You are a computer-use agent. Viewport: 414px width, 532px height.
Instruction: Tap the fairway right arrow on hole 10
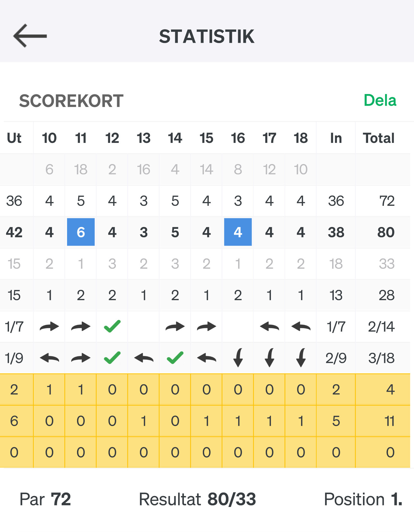(49, 327)
